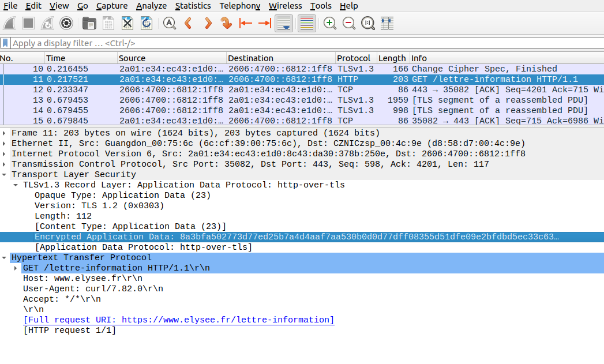This screenshot has width=604, height=364.
Task: Go back to the previous packet arrow
Action: tap(189, 23)
